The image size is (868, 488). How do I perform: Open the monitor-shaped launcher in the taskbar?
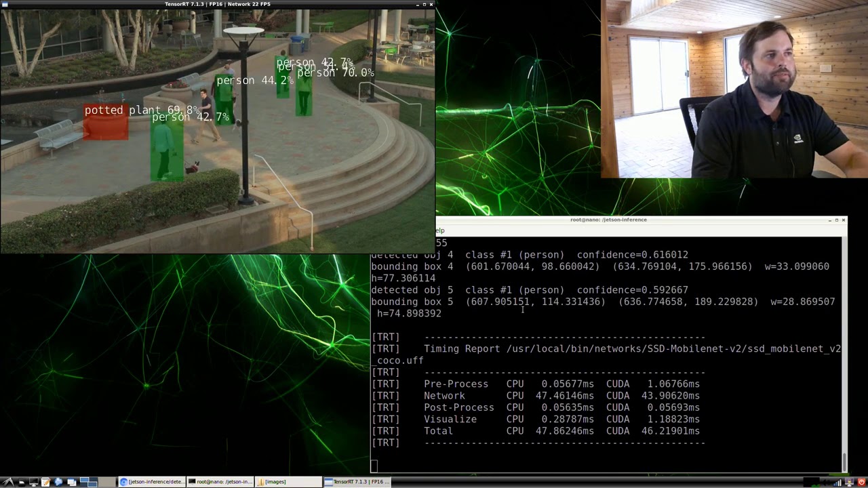(x=33, y=482)
